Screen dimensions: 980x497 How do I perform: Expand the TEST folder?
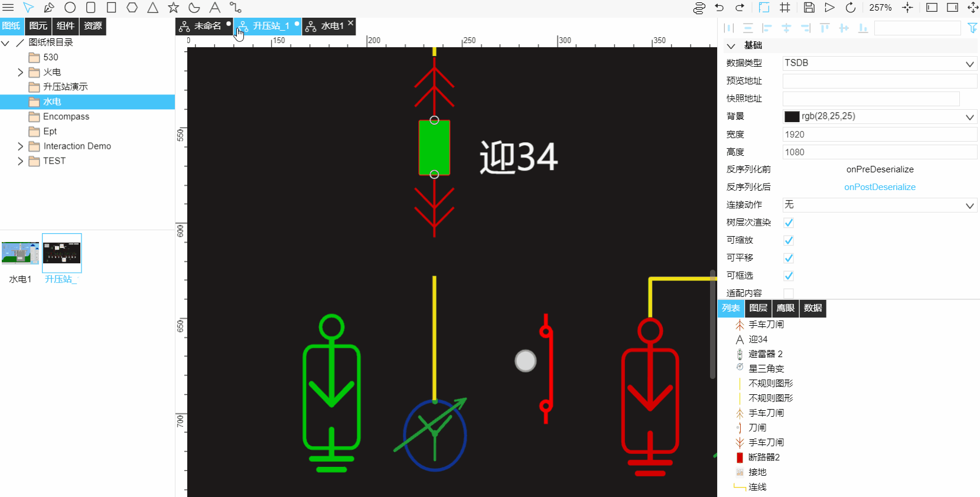pyautogui.click(x=20, y=161)
